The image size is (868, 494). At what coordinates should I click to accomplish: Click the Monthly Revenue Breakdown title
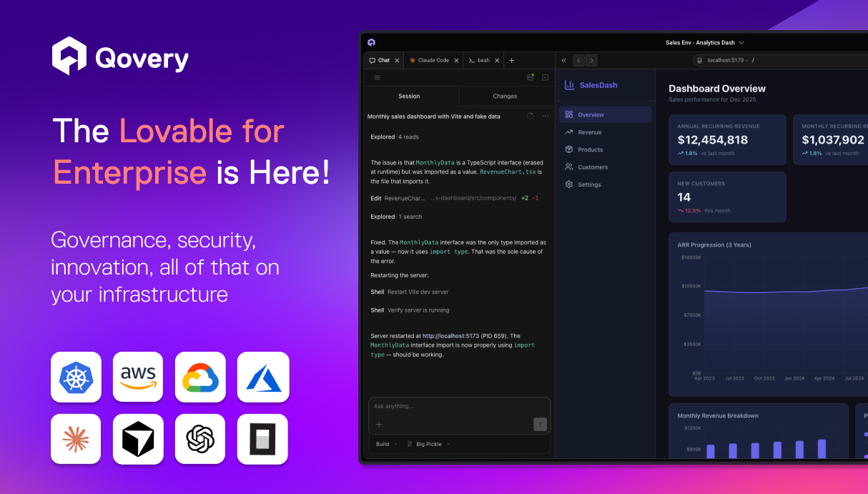(718, 415)
